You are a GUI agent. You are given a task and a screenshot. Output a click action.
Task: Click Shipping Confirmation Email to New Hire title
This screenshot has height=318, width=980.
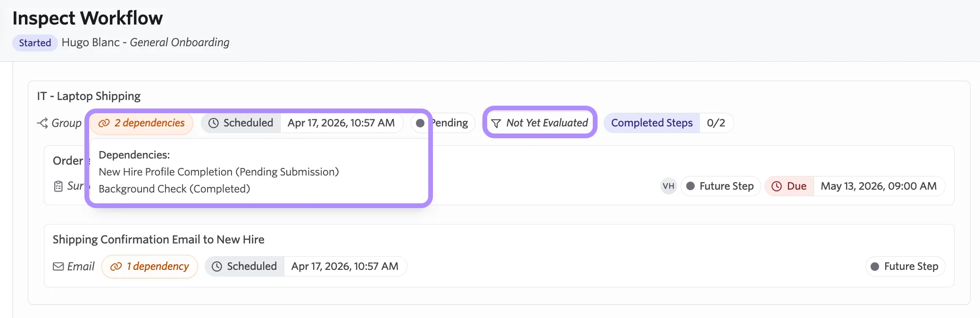[x=158, y=240]
